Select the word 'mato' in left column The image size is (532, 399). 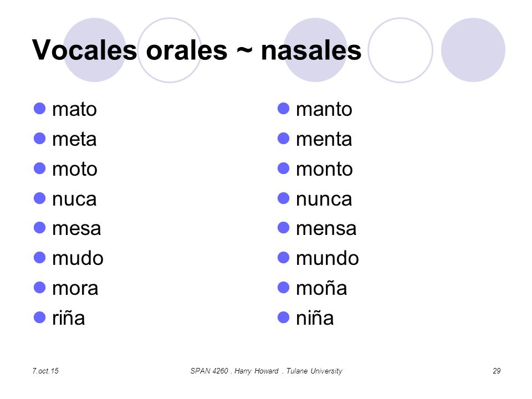[75, 109]
